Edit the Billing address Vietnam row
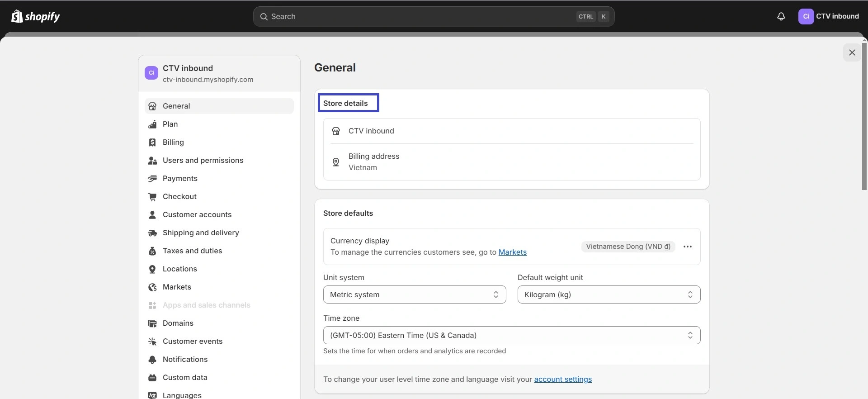 coord(512,162)
